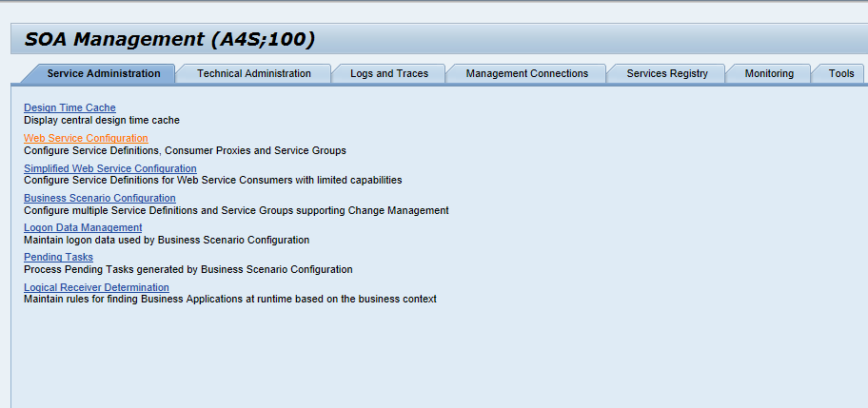Go to the Management Connections tab
Image resolution: width=868 pixels, height=408 pixels.
[526, 73]
